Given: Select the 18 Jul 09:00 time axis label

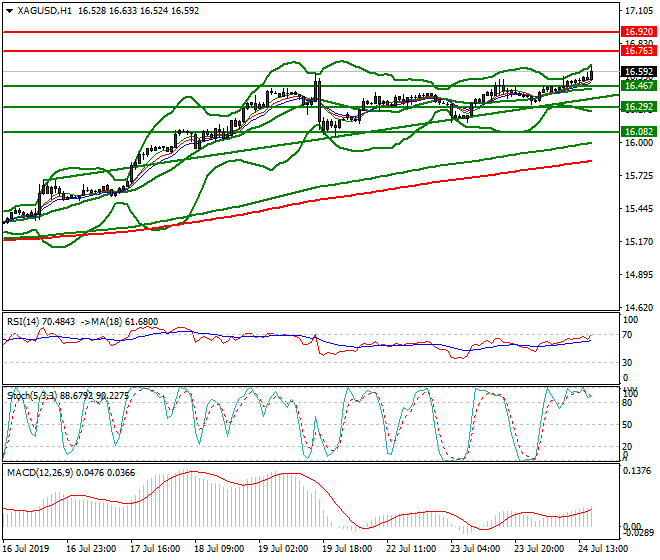Looking at the screenshot, I should pyautogui.click(x=219, y=549).
